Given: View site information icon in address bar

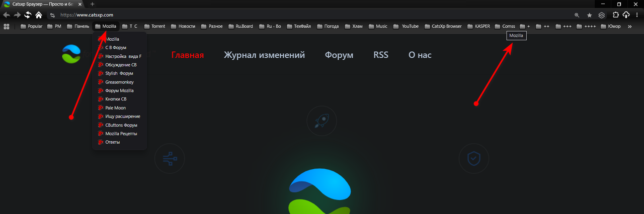Looking at the screenshot, I should click(x=53, y=15).
